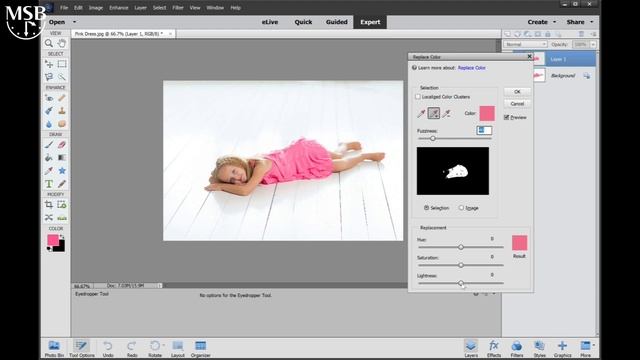The height and width of the screenshot is (360, 640).
Task: Select the Spot Healing Brush tool
Action: [62, 98]
